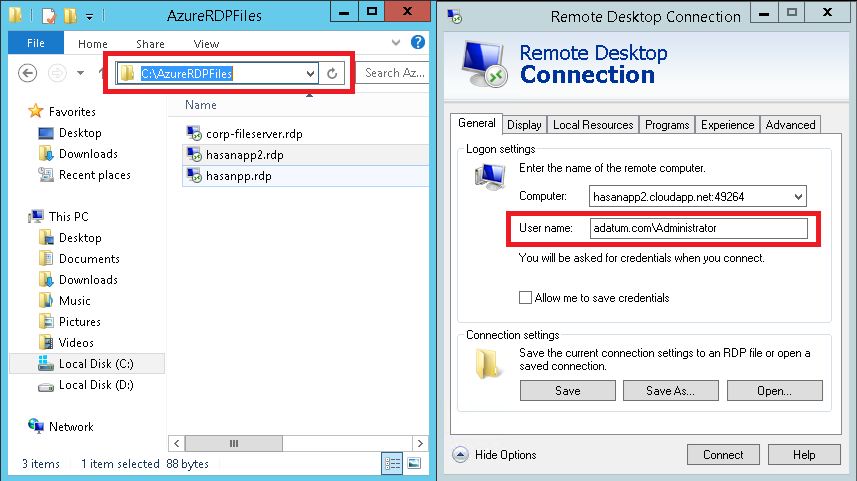Expand the address bar history dropdown
Image resolution: width=857 pixels, height=481 pixels.
[310, 73]
